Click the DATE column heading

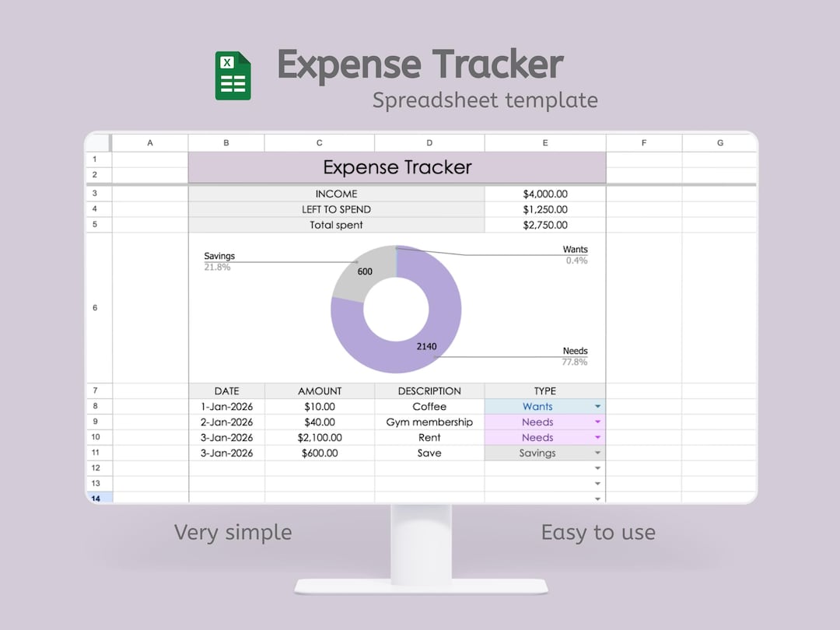226,391
